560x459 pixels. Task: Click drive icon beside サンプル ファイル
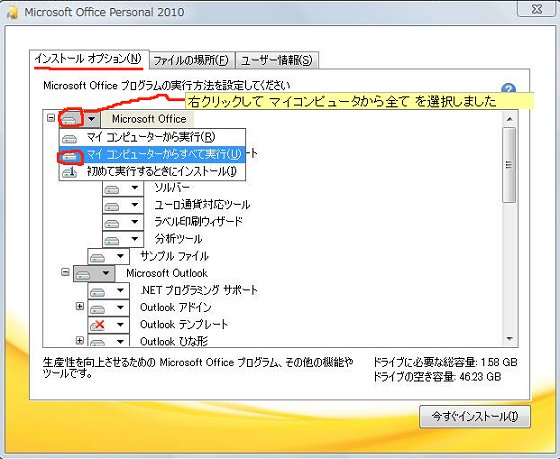click(x=98, y=257)
